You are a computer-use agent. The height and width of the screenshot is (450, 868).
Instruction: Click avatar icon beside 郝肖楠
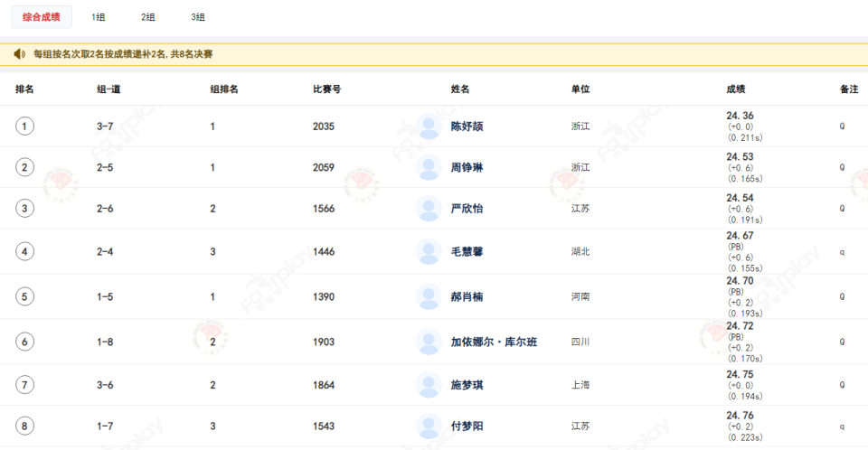(429, 296)
